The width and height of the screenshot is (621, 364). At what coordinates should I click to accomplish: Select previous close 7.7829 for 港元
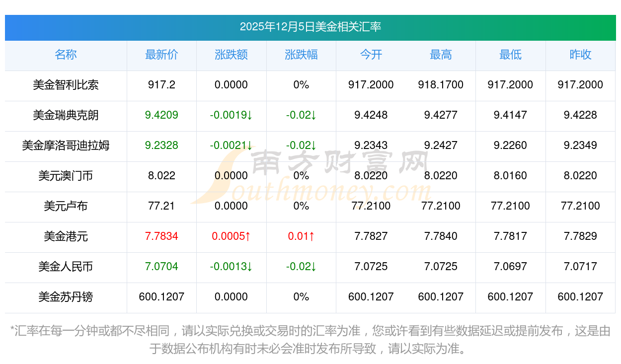tap(580, 236)
